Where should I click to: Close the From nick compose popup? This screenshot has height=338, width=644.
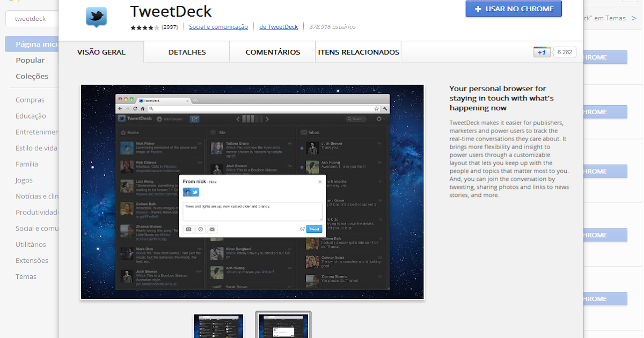320,182
